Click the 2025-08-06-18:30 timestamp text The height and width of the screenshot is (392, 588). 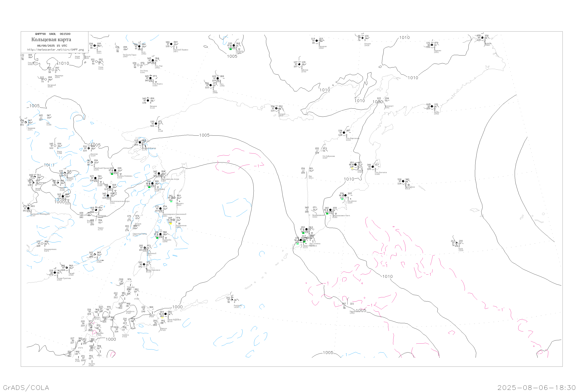point(536,387)
